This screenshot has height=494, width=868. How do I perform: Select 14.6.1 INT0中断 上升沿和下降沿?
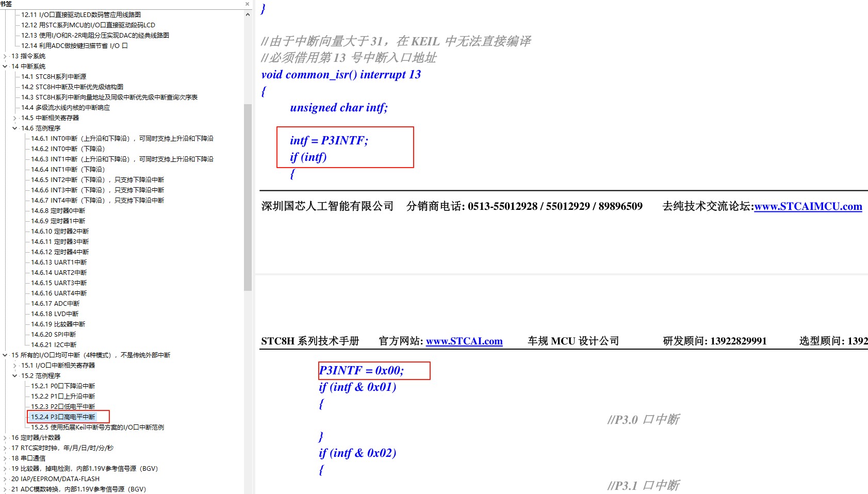pos(122,139)
